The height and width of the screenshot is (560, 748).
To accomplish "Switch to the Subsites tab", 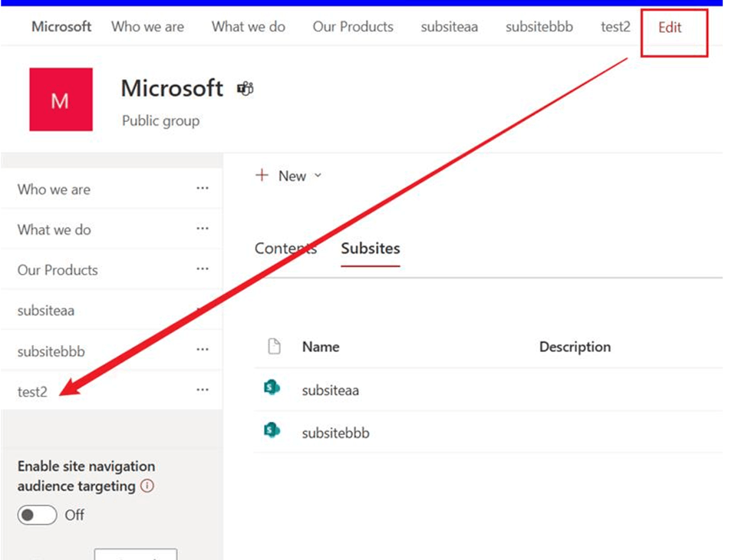I will (x=371, y=248).
